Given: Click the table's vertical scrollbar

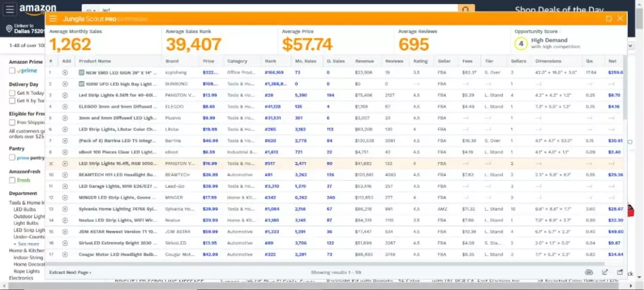Looking at the screenshot, I should point(625,89).
